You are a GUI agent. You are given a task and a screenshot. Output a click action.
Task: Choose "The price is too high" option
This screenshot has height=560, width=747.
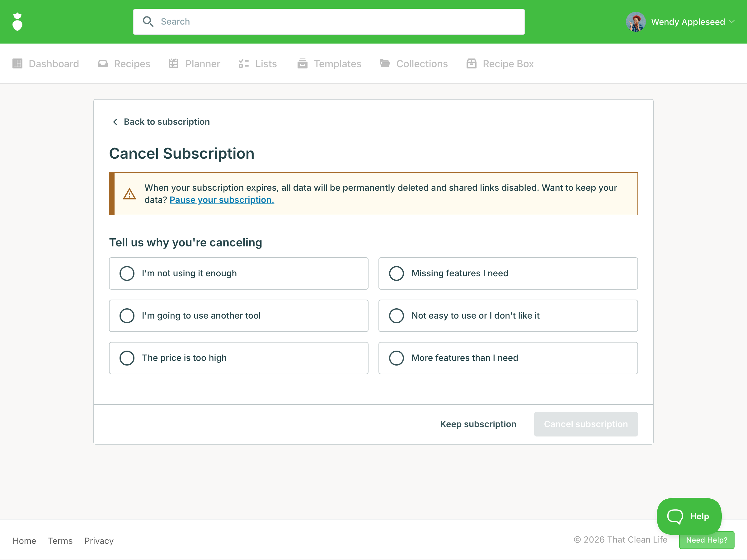(x=127, y=358)
